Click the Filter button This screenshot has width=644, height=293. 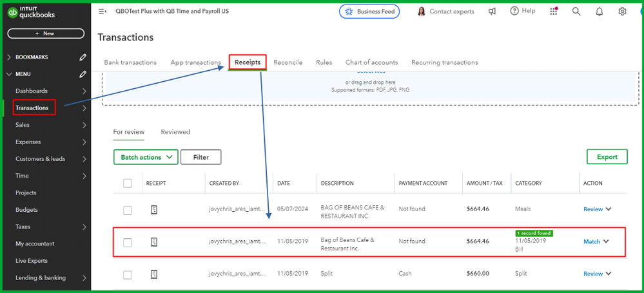201,157
